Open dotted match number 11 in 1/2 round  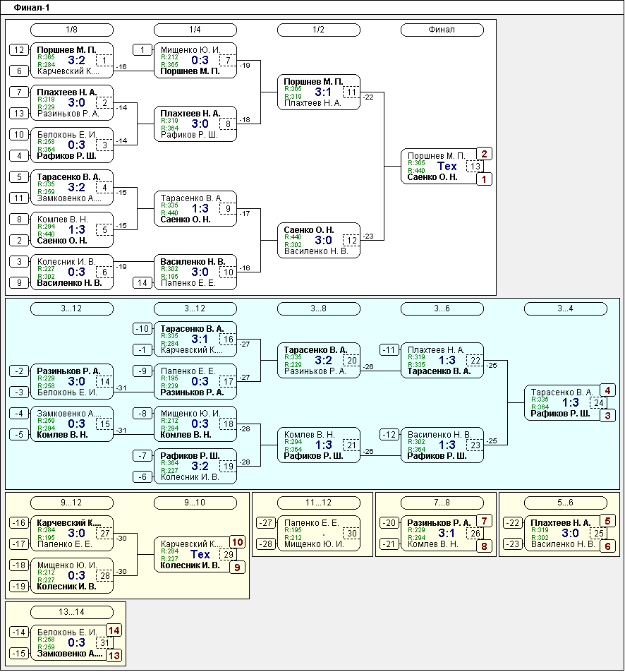point(352,92)
